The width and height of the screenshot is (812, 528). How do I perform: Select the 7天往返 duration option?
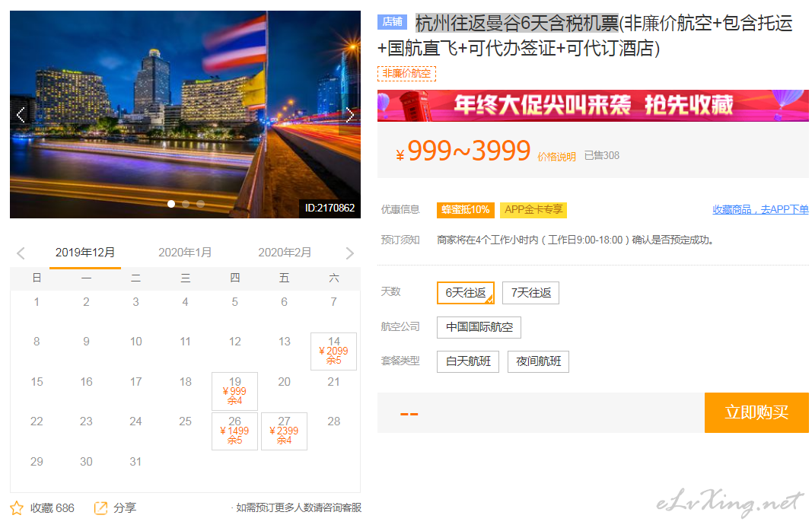click(530, 292)
